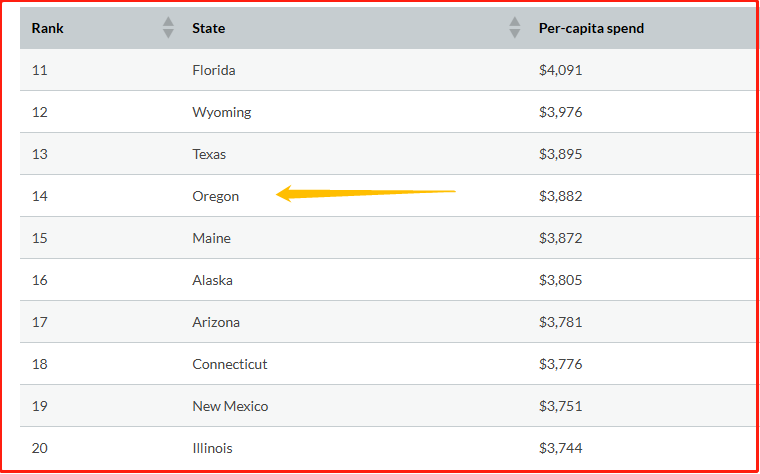
Task: Select Arizona in the State column
Action: click(x=216, y=322)
